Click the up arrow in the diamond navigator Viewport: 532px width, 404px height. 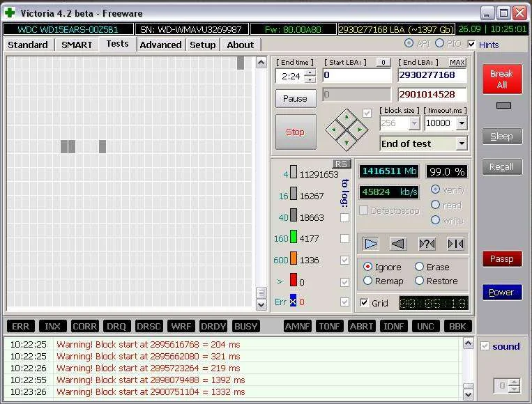347,117
